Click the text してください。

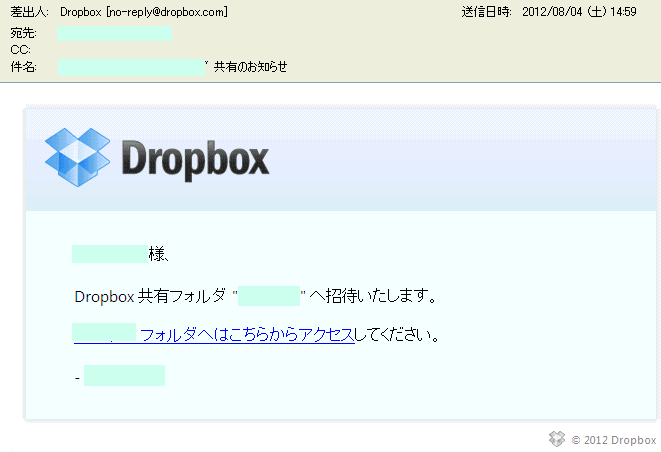click(x=397, y=335)
